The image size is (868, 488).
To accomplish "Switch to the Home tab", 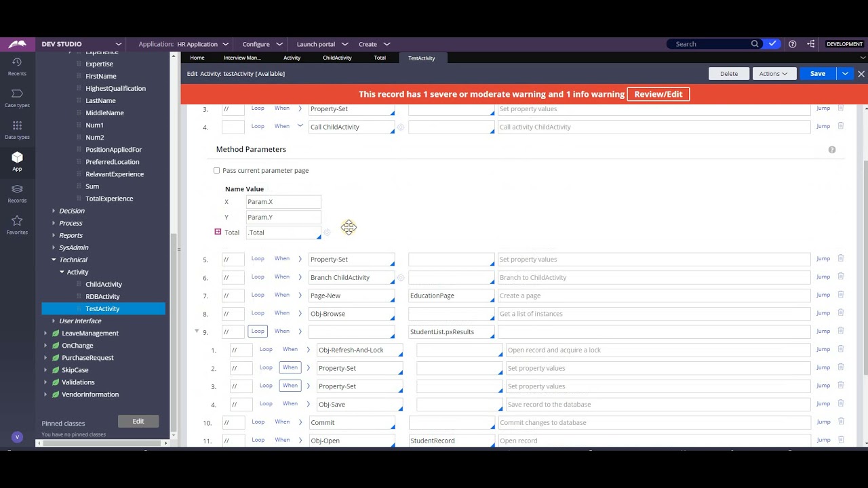I will (x=197, y=58).
